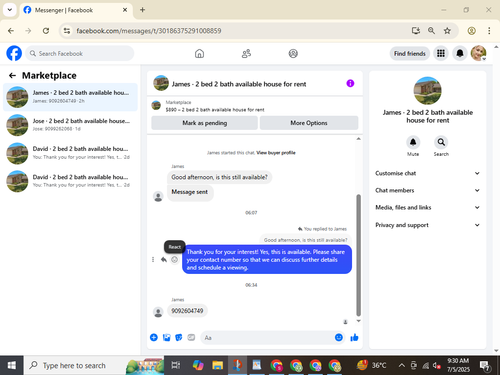
Task: Select the Messenger | Facebook browser tab
Action: click(x=75, y=10)
